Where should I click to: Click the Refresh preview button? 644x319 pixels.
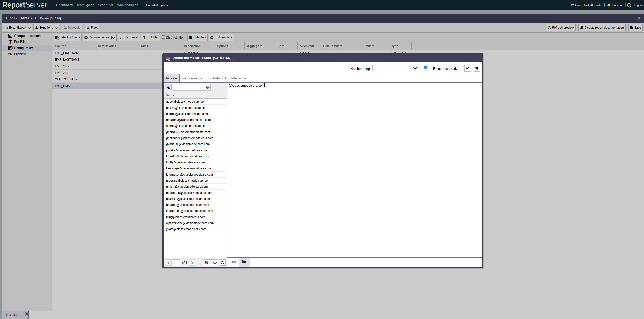pos(561,28)
